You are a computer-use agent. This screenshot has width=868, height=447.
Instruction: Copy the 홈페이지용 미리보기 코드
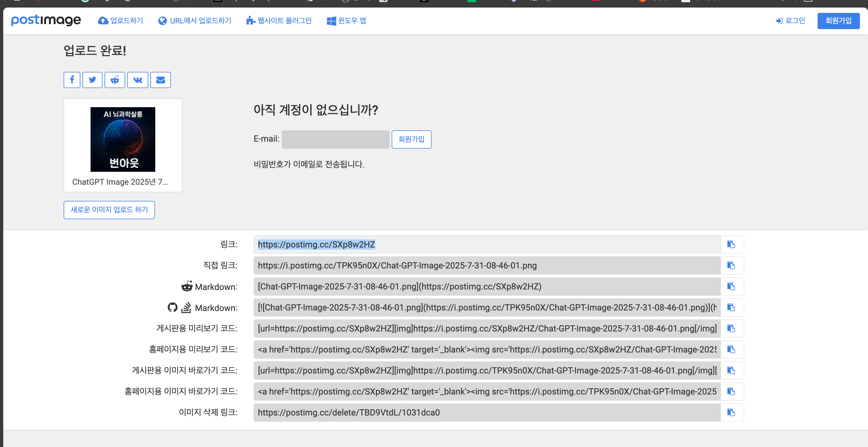(731, 350)
